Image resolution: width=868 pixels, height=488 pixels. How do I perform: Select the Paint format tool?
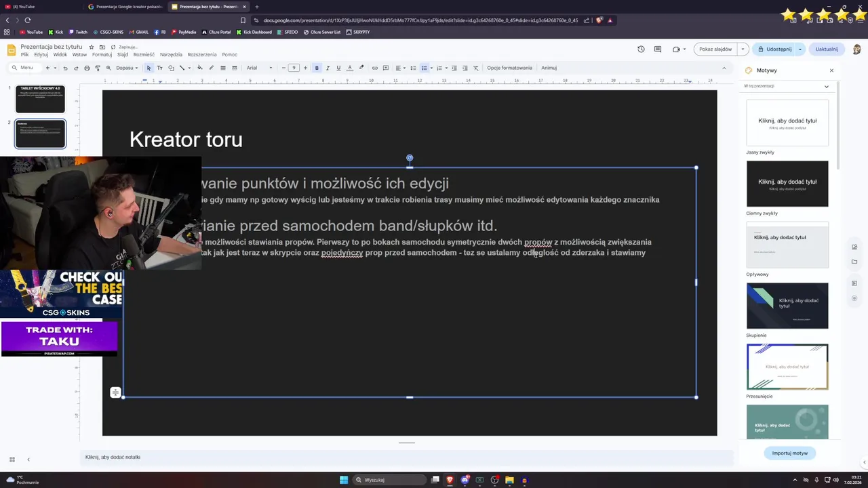coord(98,68)
